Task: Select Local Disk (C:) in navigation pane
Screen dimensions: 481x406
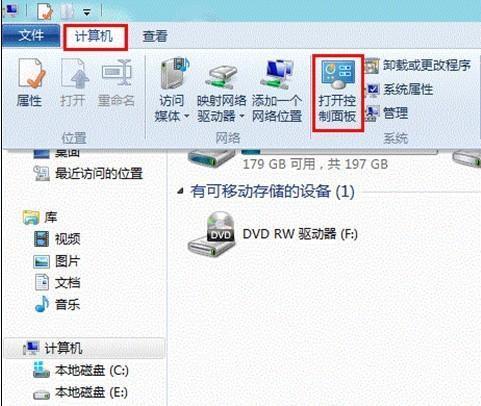Action: (91, 370)
